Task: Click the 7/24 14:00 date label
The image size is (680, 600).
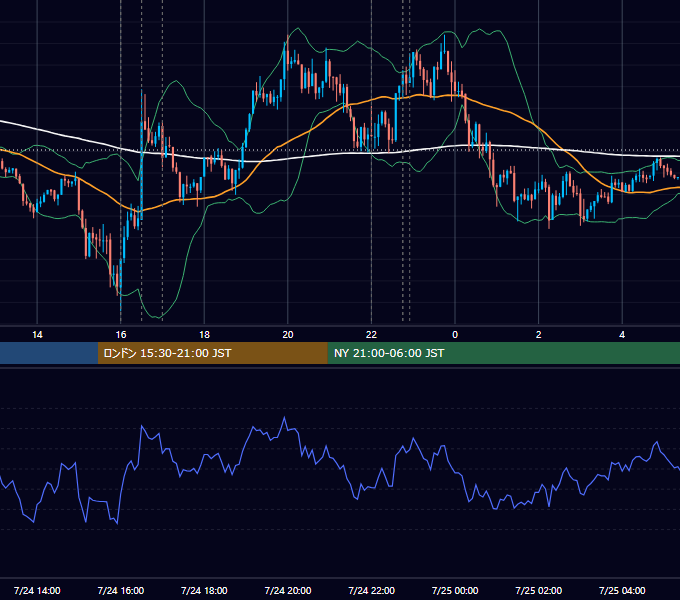Action: 37,590
